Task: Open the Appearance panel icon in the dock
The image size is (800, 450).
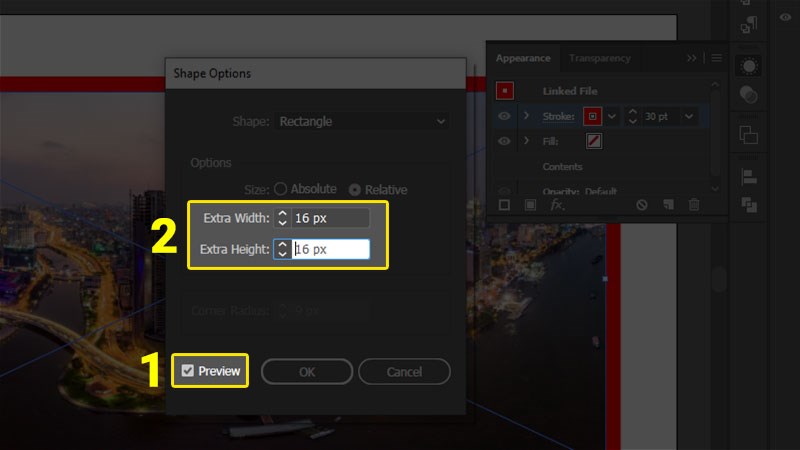Action: (x=748, y=66)
